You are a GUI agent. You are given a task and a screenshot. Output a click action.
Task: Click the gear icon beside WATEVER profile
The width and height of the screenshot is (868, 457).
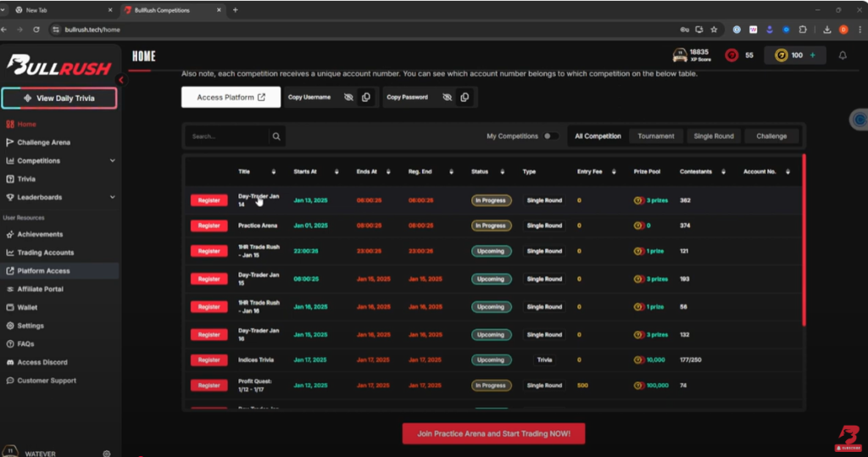(106, 454)
